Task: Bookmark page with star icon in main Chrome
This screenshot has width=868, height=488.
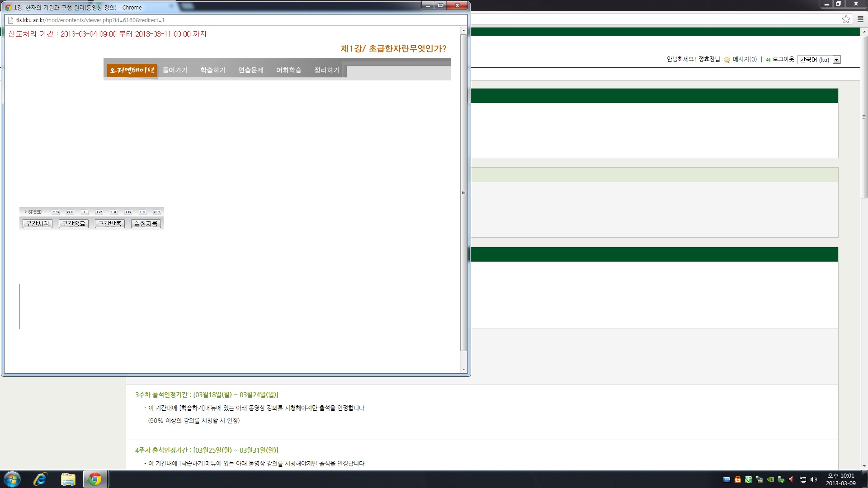Action: [846, 19]
